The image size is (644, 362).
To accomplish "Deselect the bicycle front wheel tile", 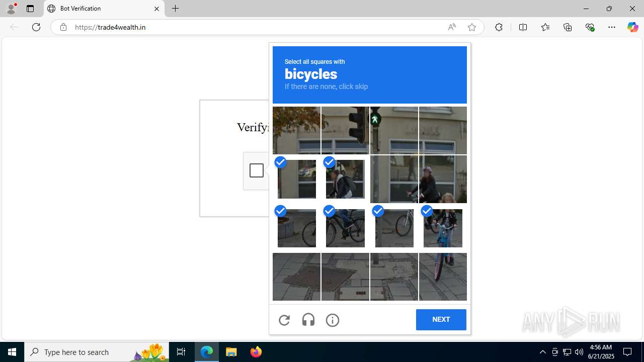I will [x=296, y=228].
